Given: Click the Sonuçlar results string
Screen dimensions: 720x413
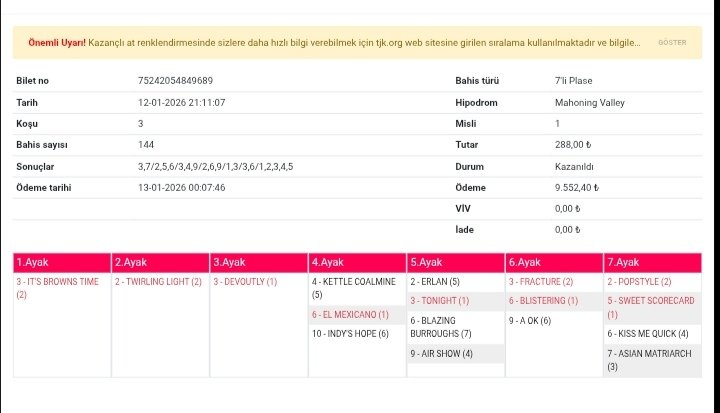Looking at the screenshot, I should (215, 167).
